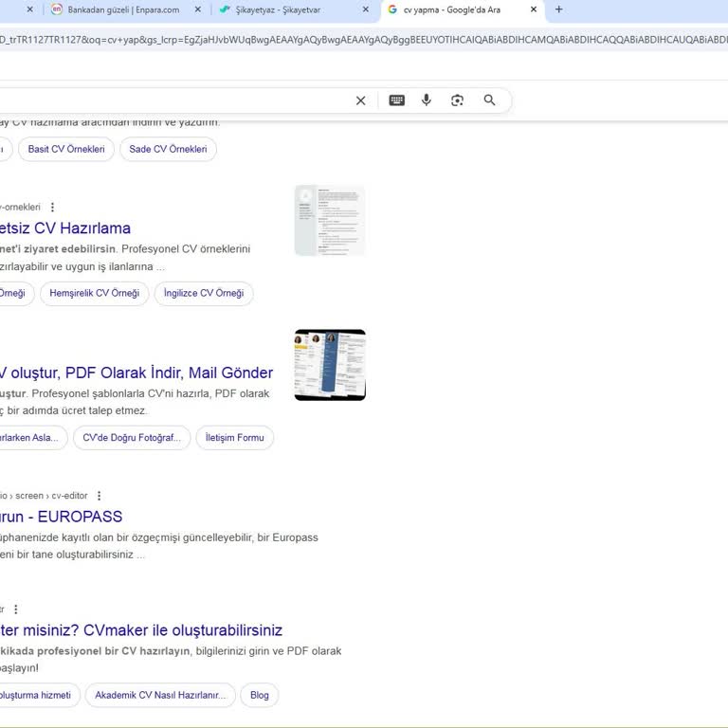The width and height of the screenshot is (728, 728).
Task: Select the cv yapma Google'da Ara tab
Action: tap(463, 9)
